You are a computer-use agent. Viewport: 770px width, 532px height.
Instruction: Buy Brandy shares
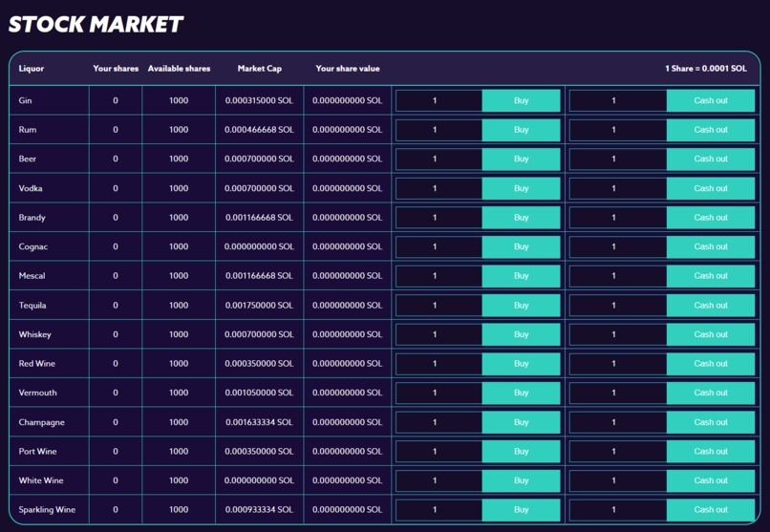pyautogui.click(x=521, y=218)
